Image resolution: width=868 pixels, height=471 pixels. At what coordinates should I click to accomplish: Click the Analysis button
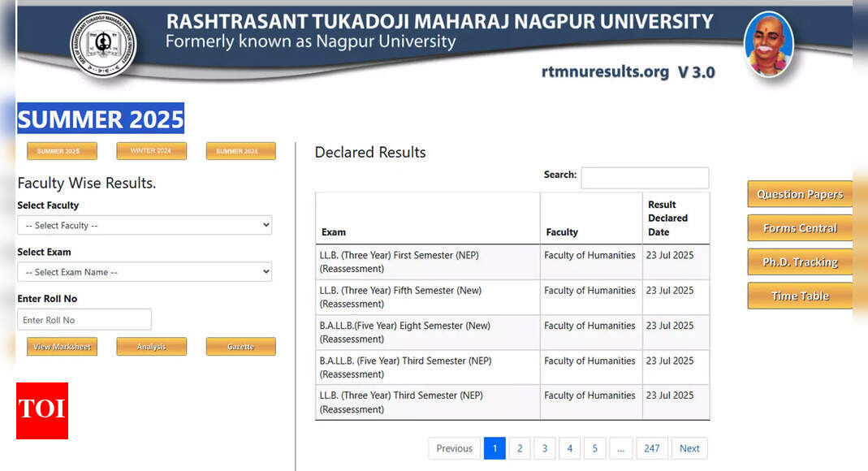coord(151,347)
